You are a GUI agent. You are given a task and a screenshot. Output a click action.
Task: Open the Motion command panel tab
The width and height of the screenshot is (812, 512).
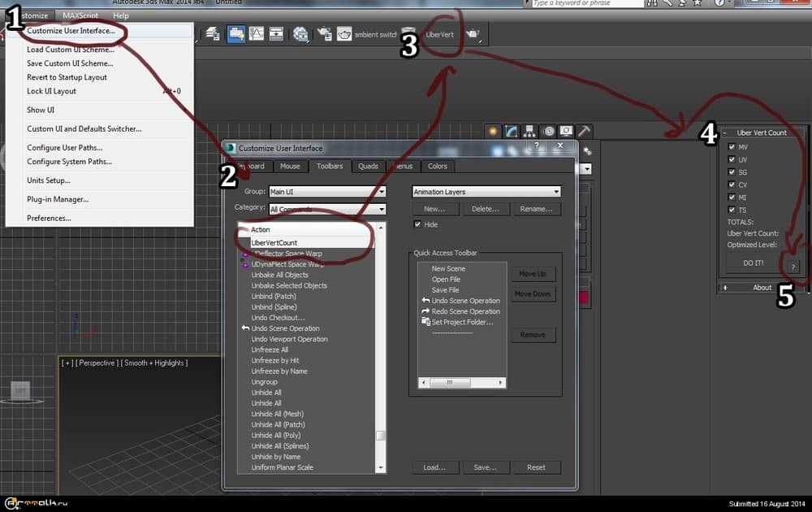point(548,132)
